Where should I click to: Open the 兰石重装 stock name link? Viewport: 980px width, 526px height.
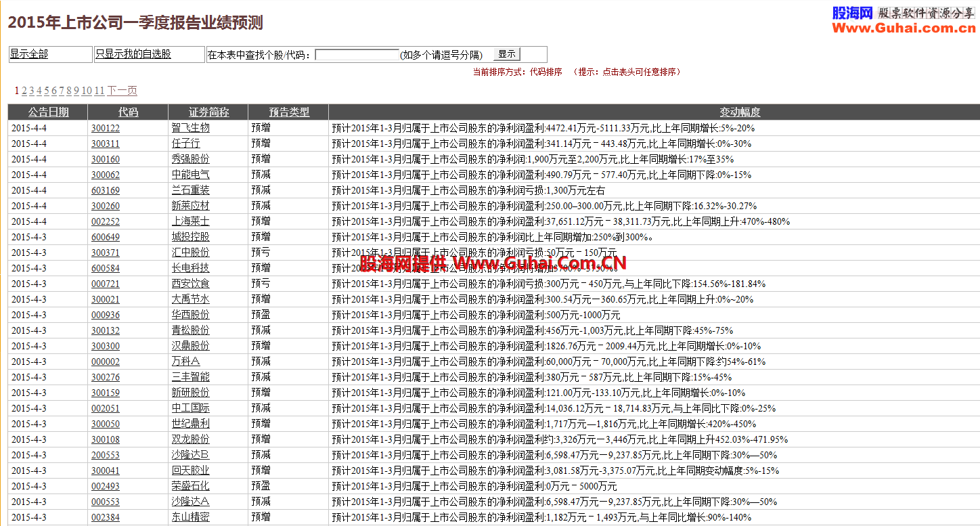point(191,190)
